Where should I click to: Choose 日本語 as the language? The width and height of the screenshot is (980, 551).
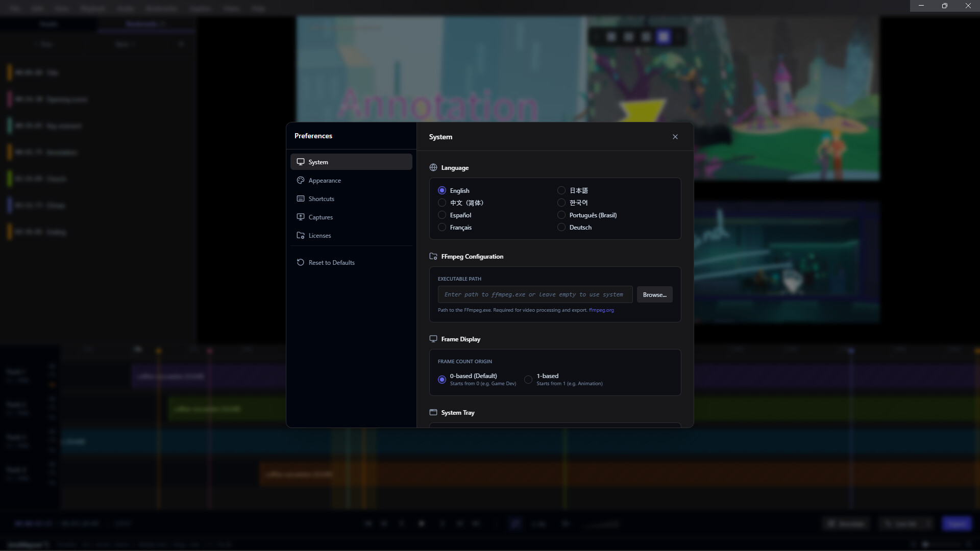pos(561,190)
